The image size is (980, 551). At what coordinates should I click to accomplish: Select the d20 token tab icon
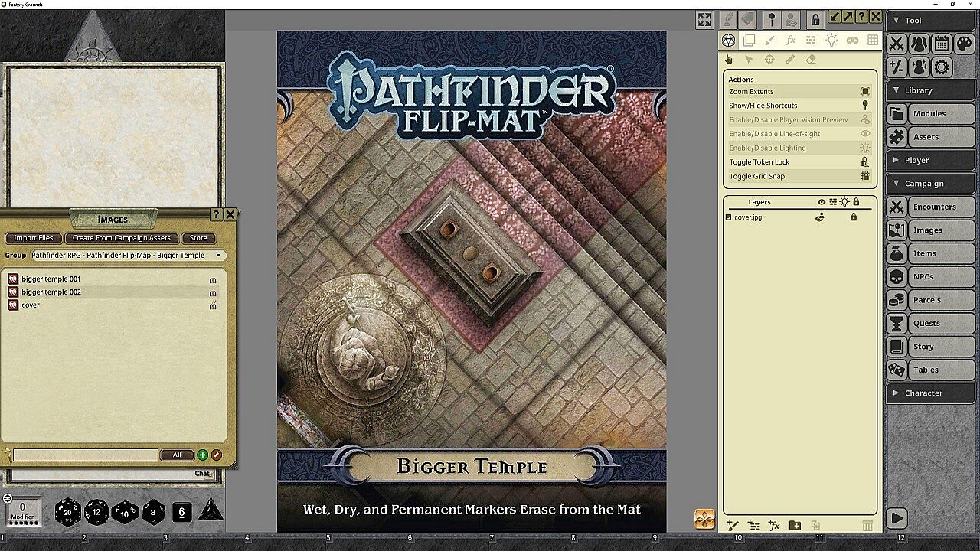coord(728,41)
